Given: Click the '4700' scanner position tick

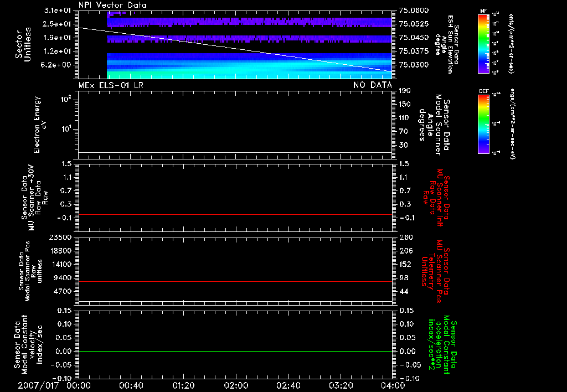Looking at the screenshot, I should [x=63, y=291].
